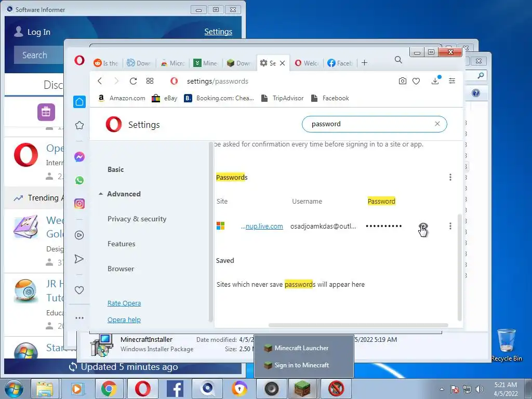Switch to the Welcome Opera tab
The width and height of the screenshot is (532, 399).
pyautogui.click(x=307, y=63)
